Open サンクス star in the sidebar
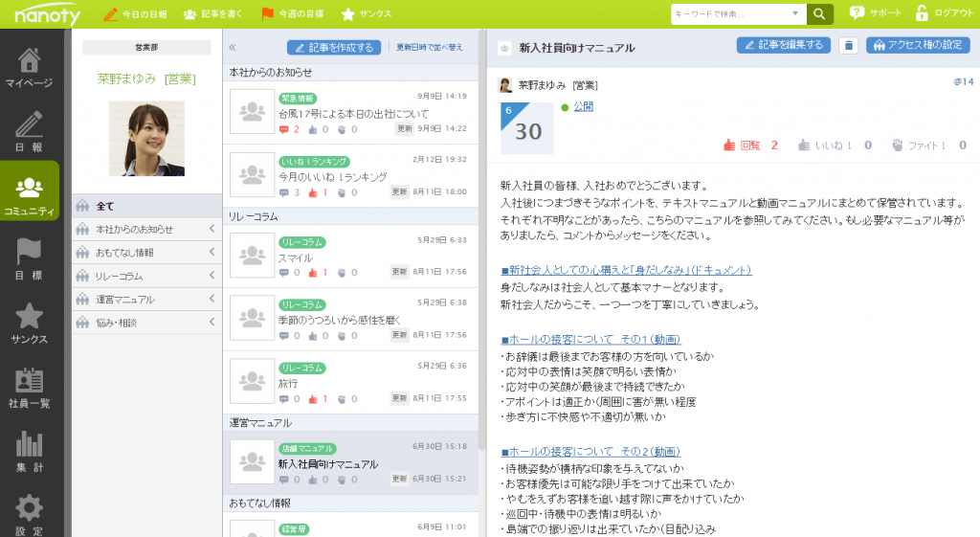 click(29, 323)
